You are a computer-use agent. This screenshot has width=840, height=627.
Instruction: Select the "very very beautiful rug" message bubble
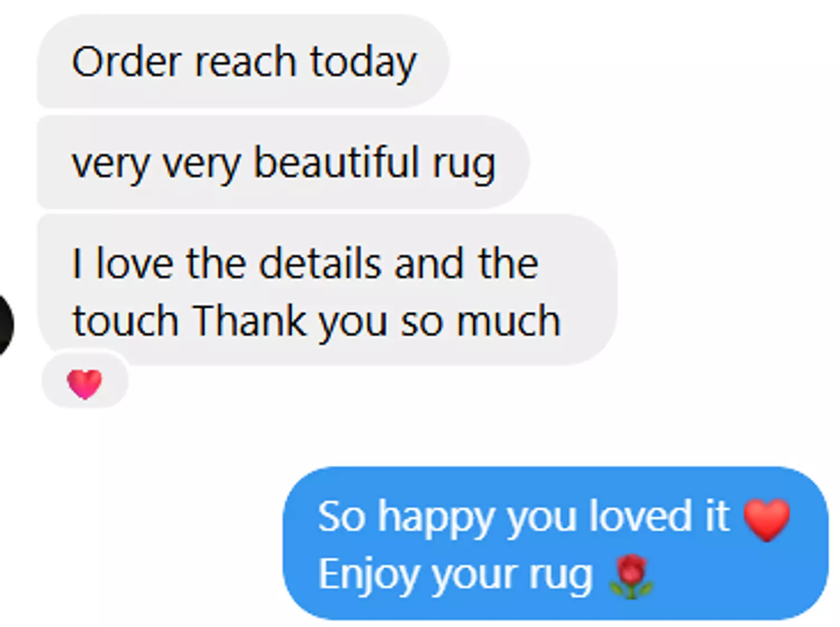pos(283,163)
